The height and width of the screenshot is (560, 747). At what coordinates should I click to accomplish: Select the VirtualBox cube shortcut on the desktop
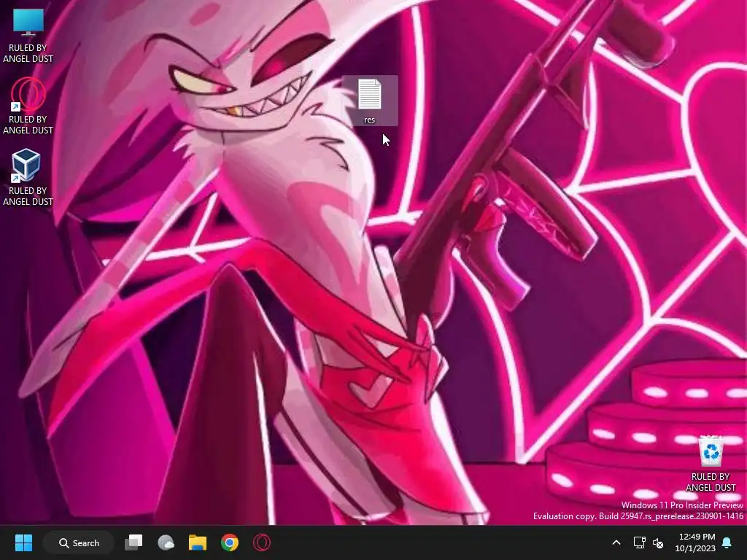pyautogui.click(x=28, y=177)
